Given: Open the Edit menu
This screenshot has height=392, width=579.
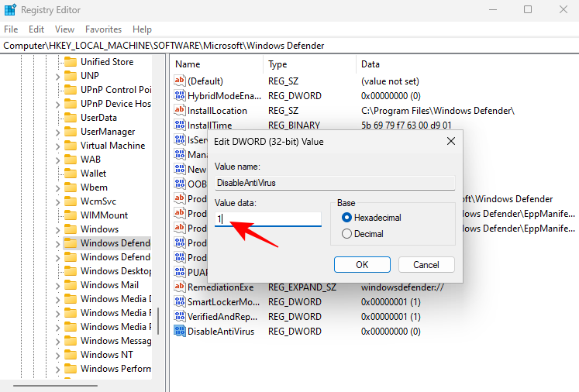Looking at the screenshot, I should click(36, 29).
